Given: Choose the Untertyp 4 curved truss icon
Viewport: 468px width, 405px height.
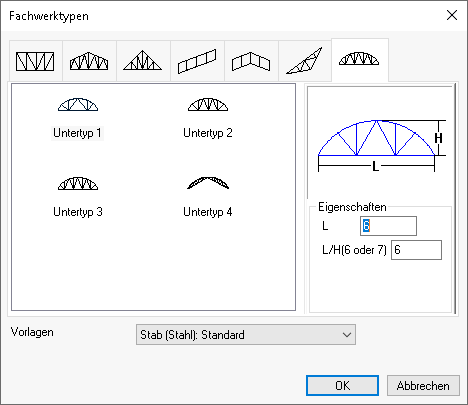Looking at the screenshot, I should (208, 183).
